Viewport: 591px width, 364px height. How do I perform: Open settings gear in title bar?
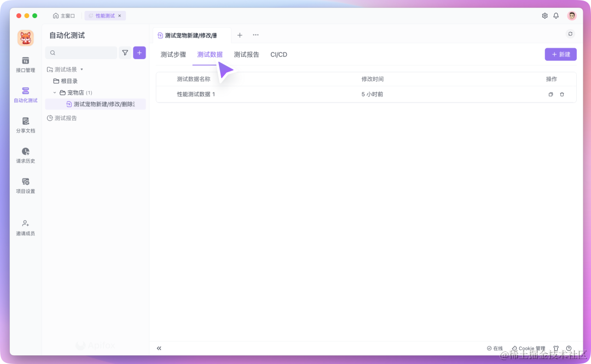[x=544, y=15]
